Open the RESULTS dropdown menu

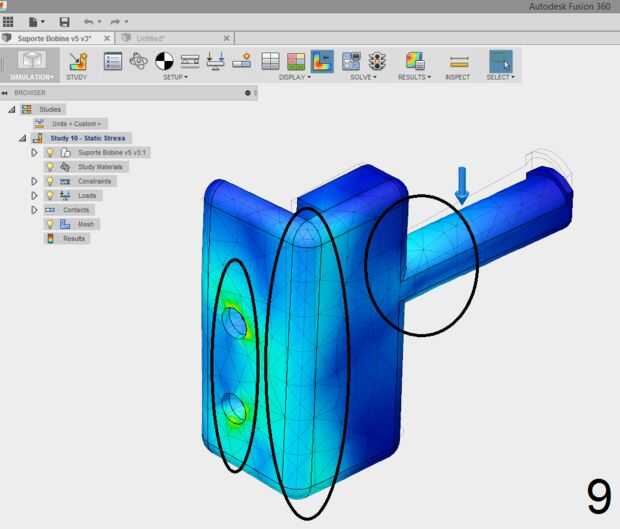[x=414, y=77]
